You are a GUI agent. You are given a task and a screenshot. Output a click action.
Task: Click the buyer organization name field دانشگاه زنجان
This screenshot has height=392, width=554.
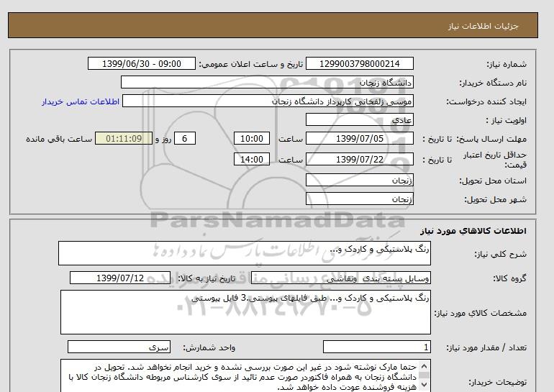point(267,82)
